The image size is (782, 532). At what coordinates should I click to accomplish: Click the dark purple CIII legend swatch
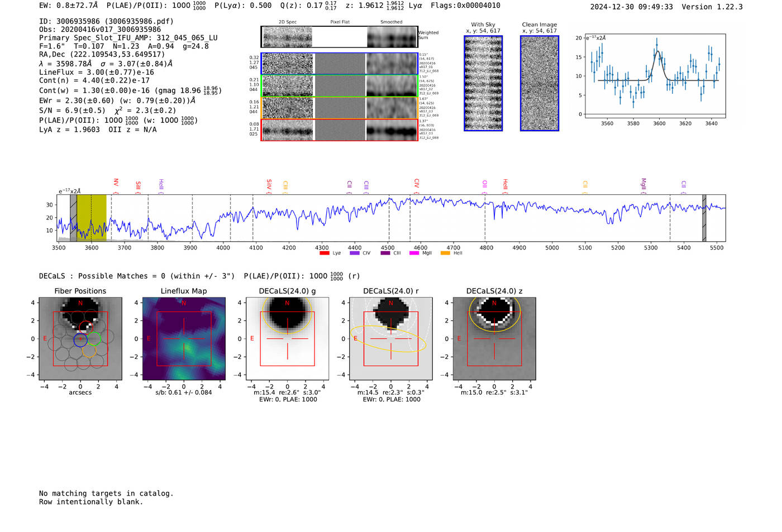tap(385, 253)
